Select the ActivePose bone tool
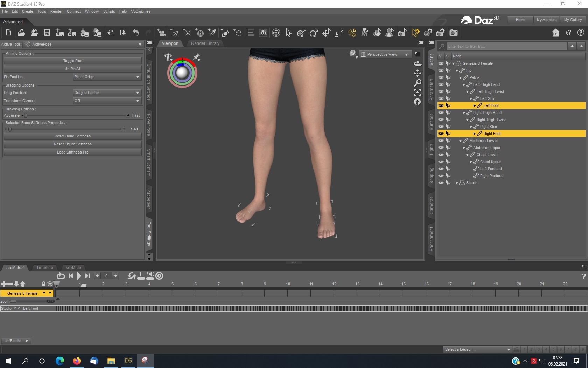 (x=352, y=33)
